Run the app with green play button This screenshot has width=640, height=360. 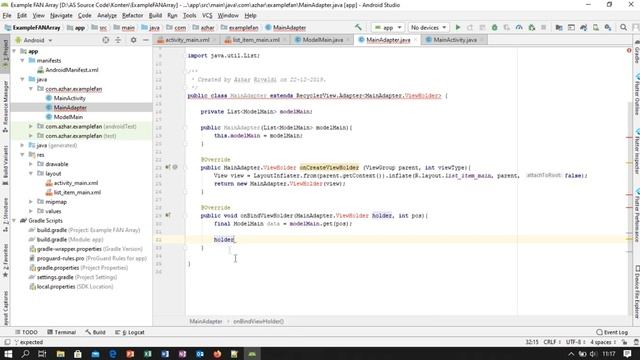click(458, 27)
